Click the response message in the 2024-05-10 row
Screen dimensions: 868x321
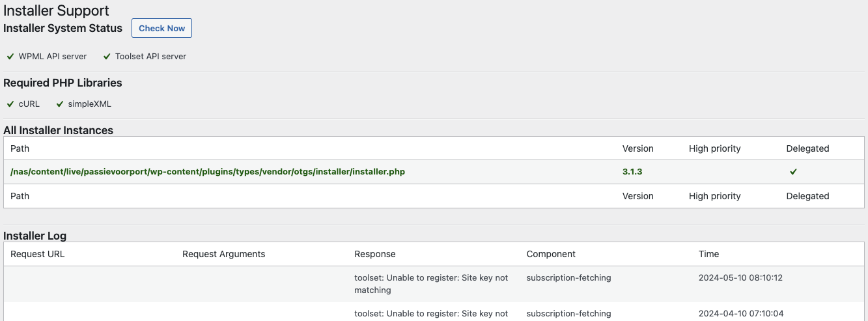point(431,284)
